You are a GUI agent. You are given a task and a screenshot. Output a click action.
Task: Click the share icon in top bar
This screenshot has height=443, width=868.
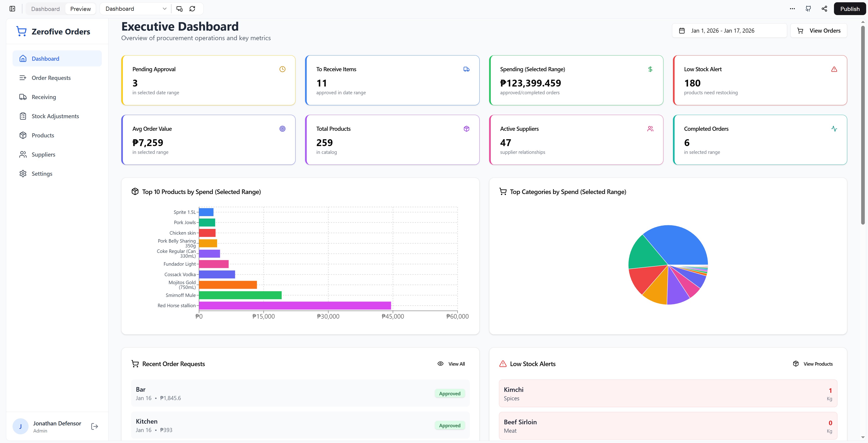point(824,9)
